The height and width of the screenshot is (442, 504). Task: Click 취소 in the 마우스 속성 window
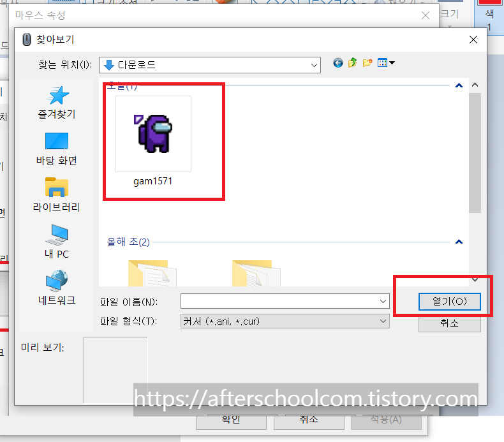click(309, 420)
